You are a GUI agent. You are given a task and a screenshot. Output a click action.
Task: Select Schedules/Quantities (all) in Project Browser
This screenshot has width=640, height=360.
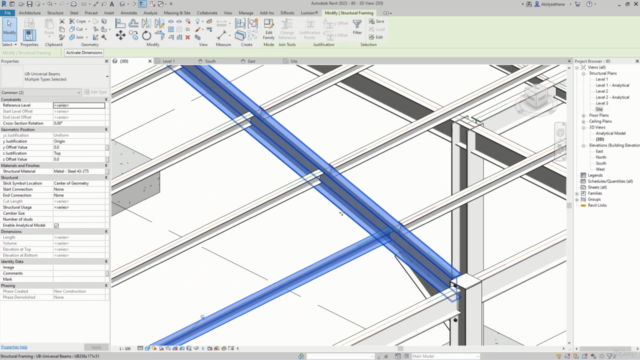[x=610, y=181]
